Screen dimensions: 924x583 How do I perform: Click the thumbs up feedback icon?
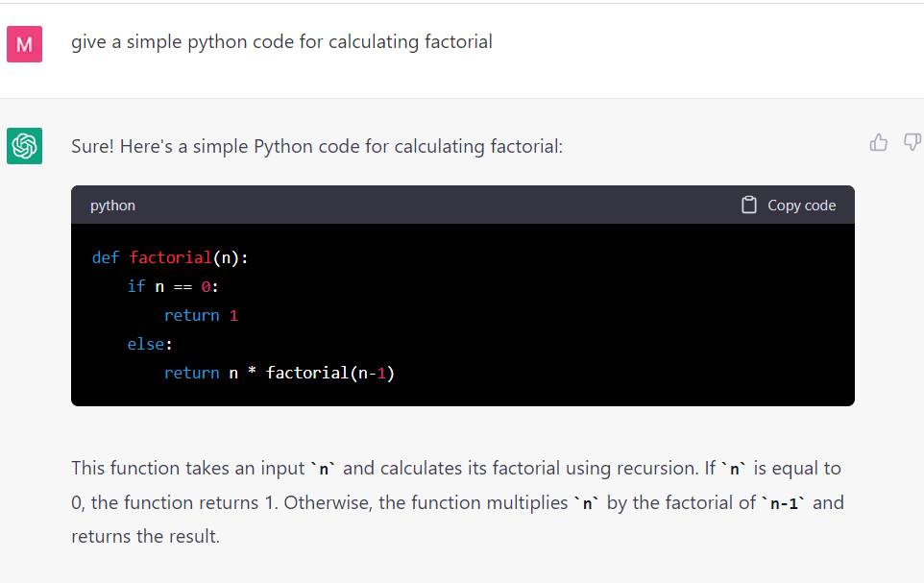click(878, 143)
